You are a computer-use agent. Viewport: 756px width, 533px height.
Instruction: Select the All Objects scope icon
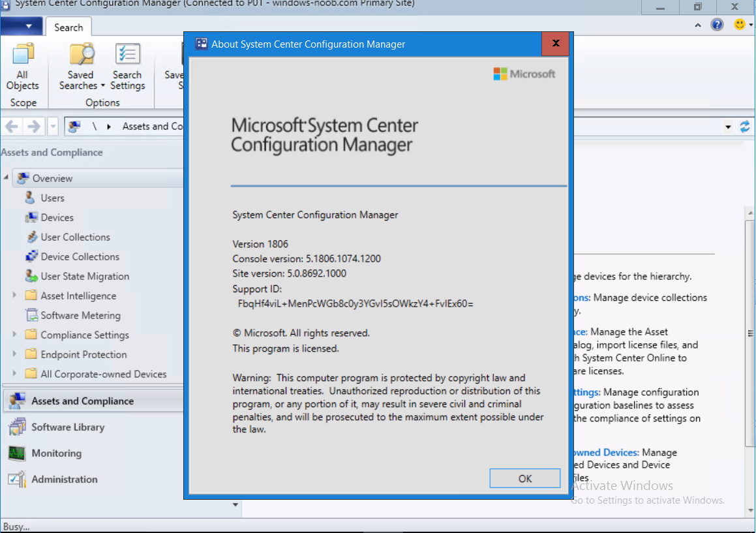click(x=22, y=67)
